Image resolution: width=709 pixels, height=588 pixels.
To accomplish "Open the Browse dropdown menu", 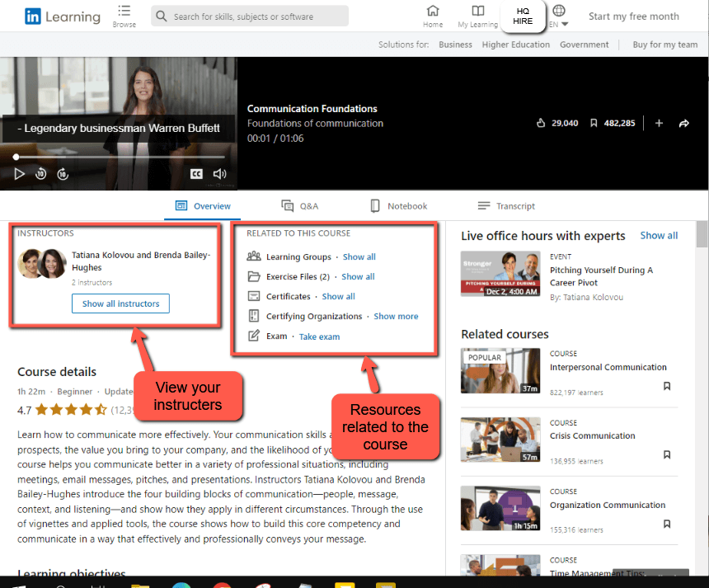I will 124,16.
